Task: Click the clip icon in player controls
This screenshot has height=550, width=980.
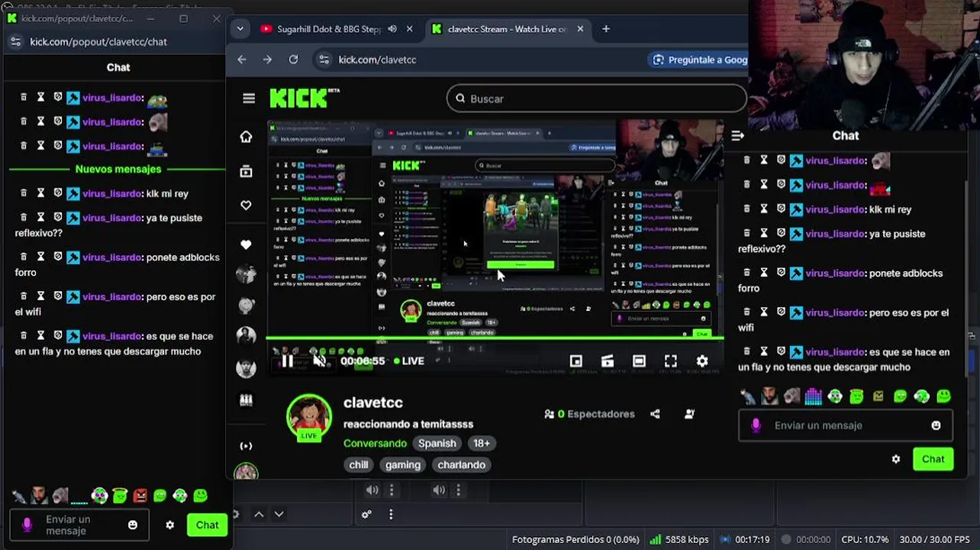Action: [x=608, y=361]
